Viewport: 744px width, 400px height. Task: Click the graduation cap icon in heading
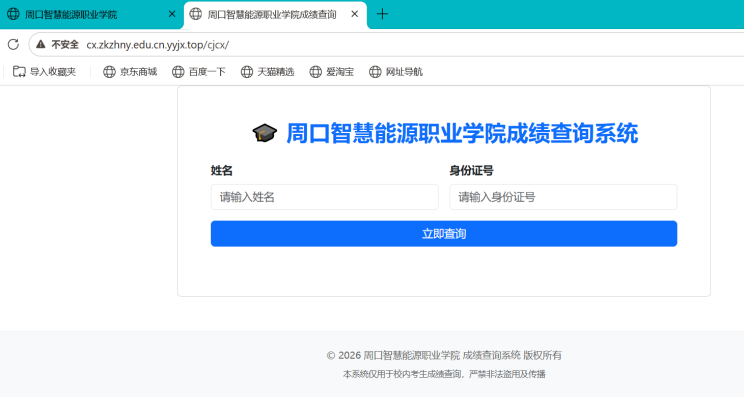pos(264,133)
